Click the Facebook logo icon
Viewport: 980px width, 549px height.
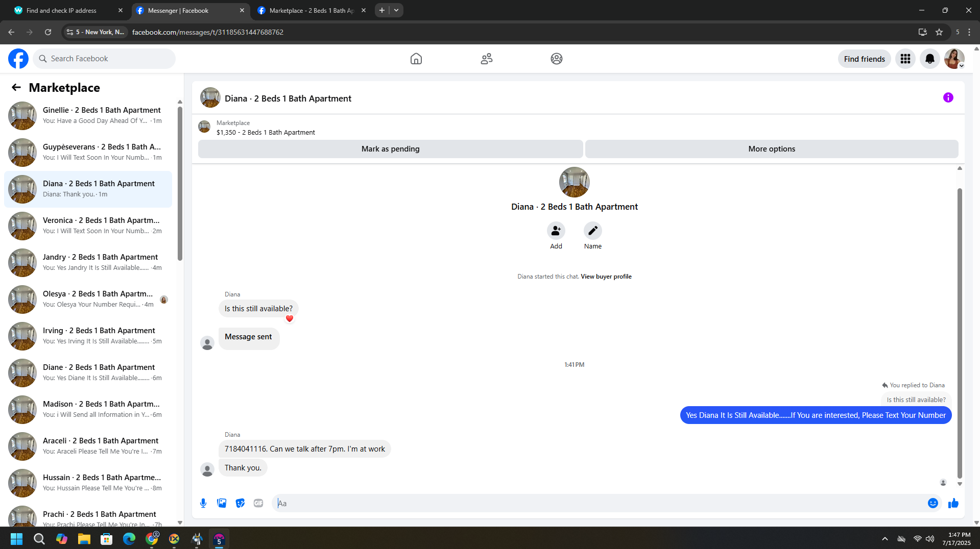tap(18, 59)
